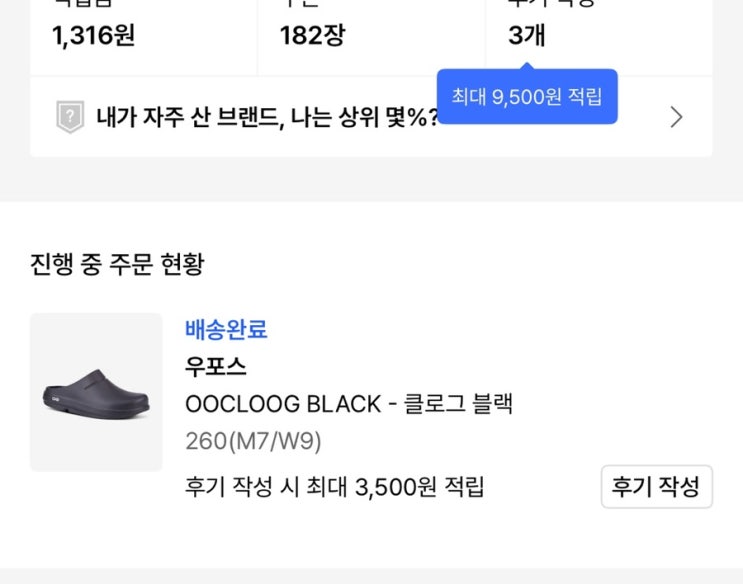Tap the tooltip's upward pointer arrow
743x584 pixels.
coord(527,67)
